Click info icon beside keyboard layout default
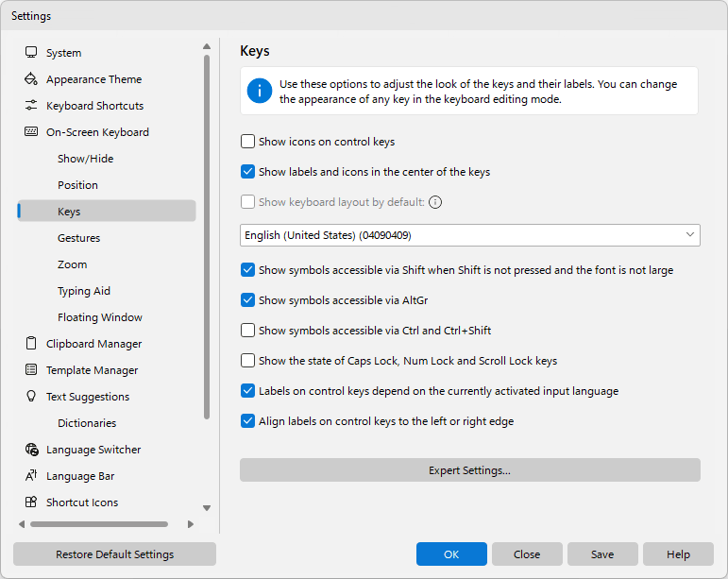The height and width of the screenshot is (579, 728). click(x=435, y=202)
